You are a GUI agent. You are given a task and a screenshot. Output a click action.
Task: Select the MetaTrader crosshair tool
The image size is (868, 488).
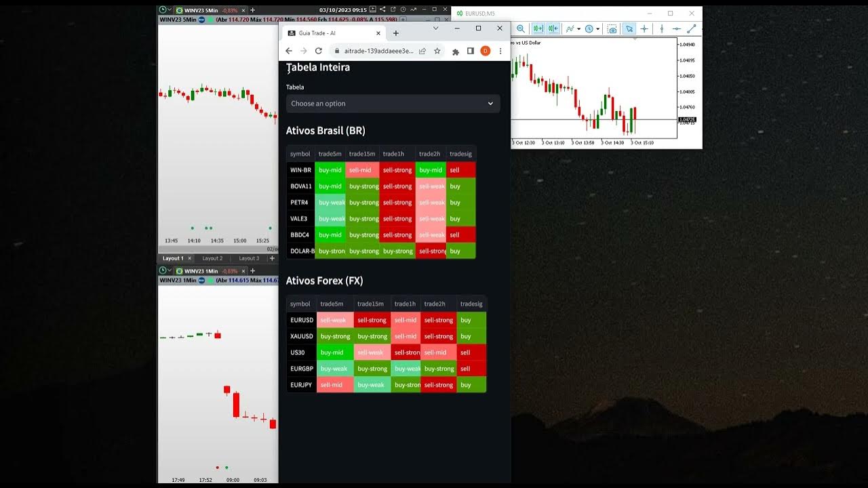pos(644,28)
